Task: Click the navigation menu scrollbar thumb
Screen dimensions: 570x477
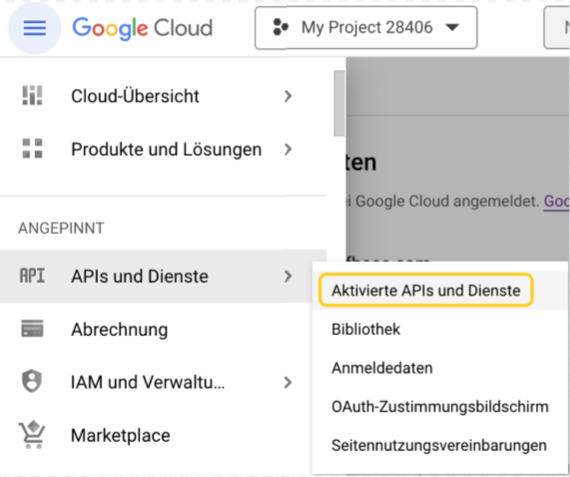Action: (339, 103)
